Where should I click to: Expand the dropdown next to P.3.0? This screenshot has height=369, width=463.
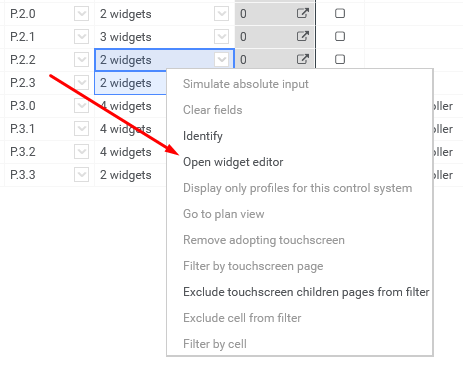coord(81,106)
